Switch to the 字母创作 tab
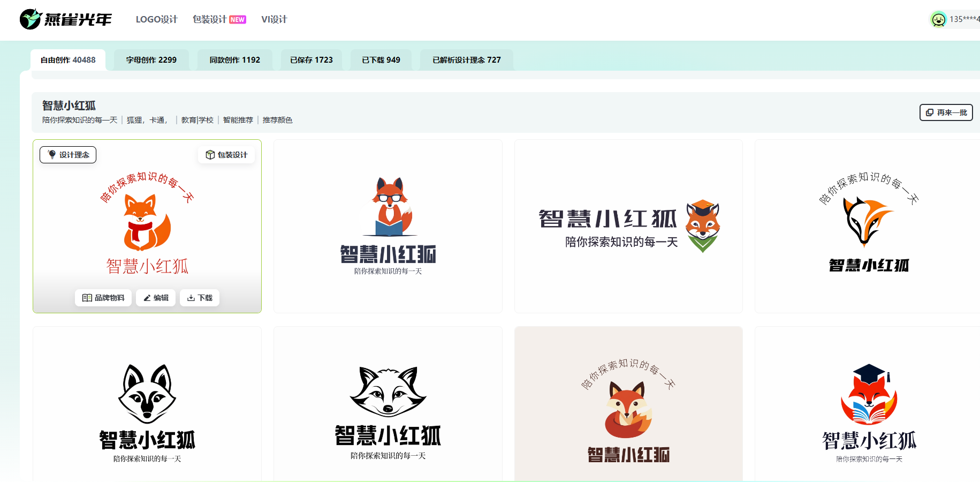 (x=151, y=60)
